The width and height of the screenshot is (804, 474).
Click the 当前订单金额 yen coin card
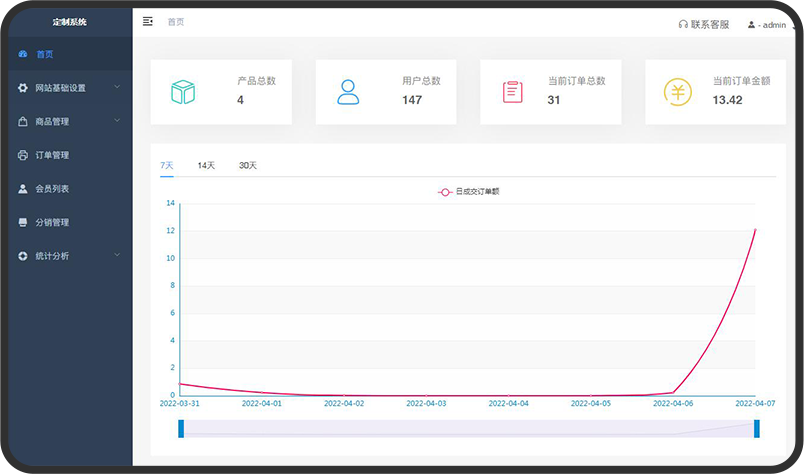tap(715, 92)
